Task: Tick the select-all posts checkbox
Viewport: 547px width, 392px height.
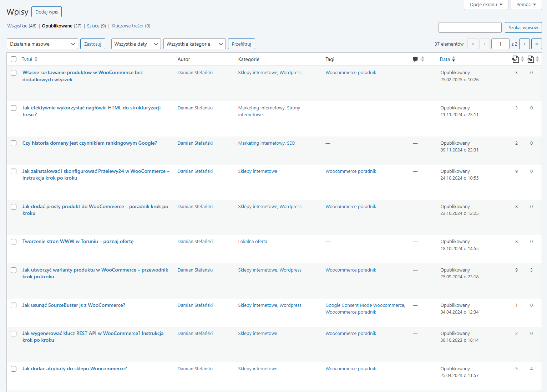Action: 14,59
